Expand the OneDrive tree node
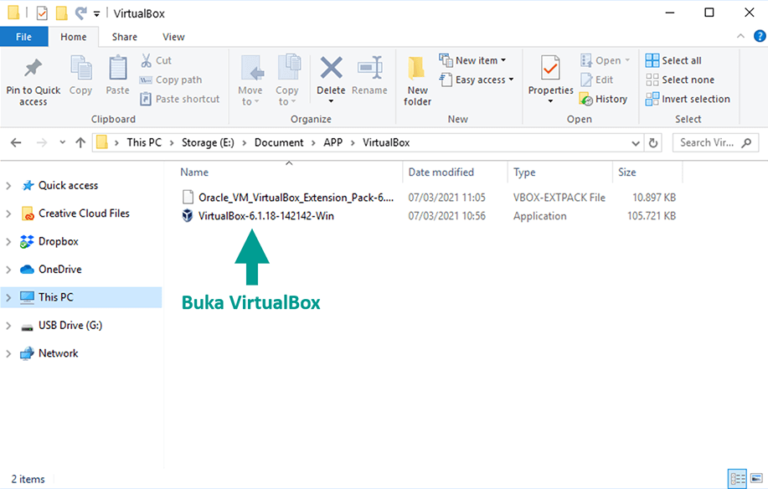This screenshot has height=489, width=768. 8,269
